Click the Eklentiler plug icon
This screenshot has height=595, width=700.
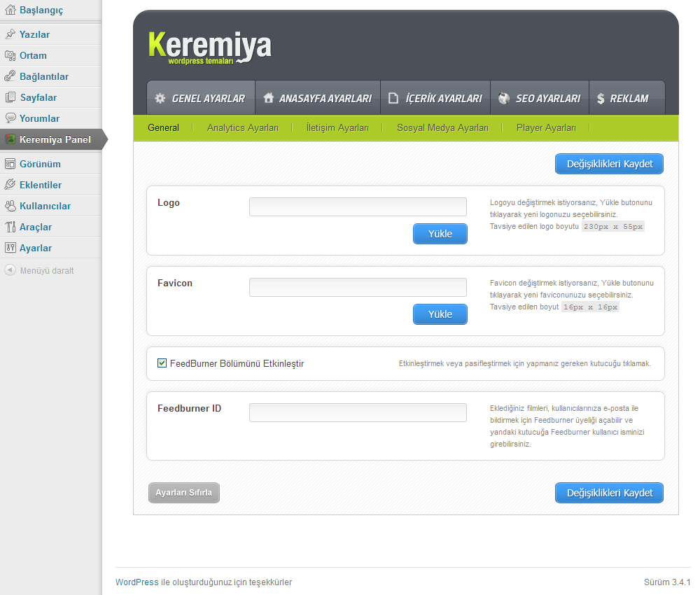(x=10, y=185)
